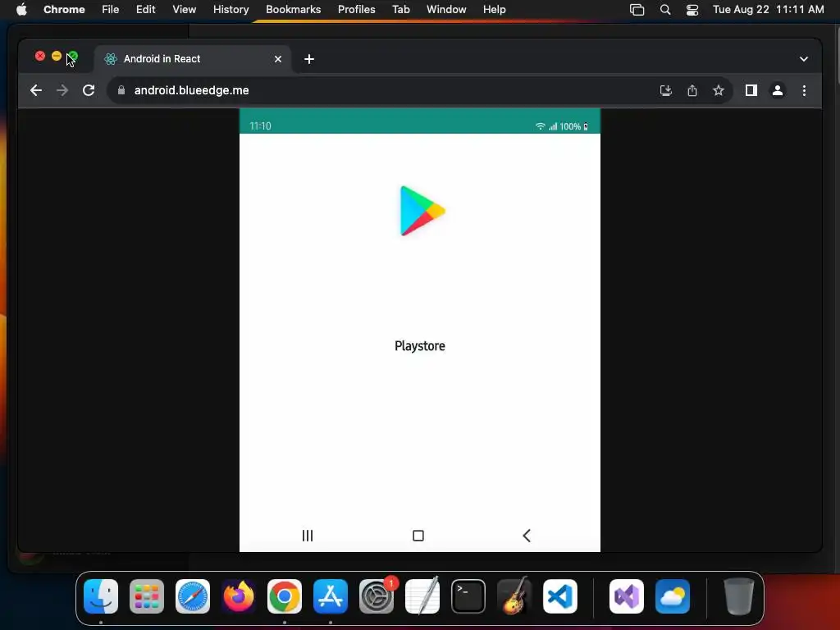The image size is (840, 630).
Task: Tap the Android home square button
Action: point(418,536)
